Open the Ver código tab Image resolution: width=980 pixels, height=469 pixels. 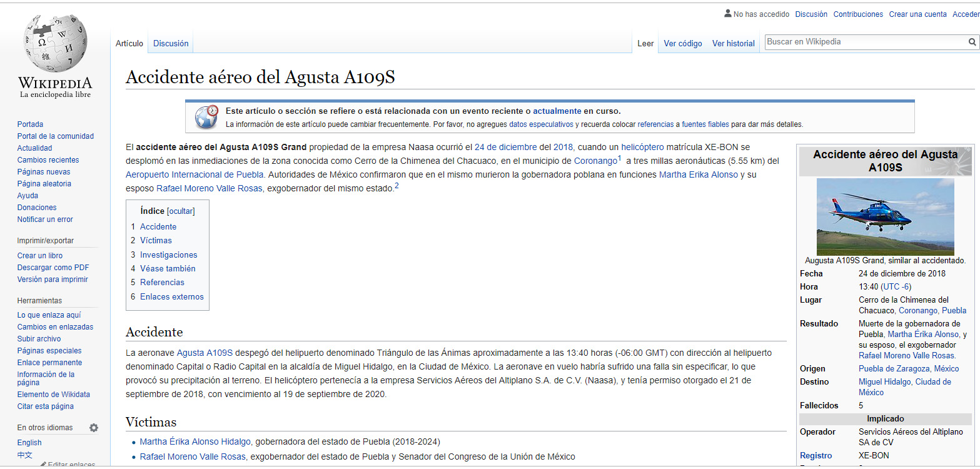(683, 43)
